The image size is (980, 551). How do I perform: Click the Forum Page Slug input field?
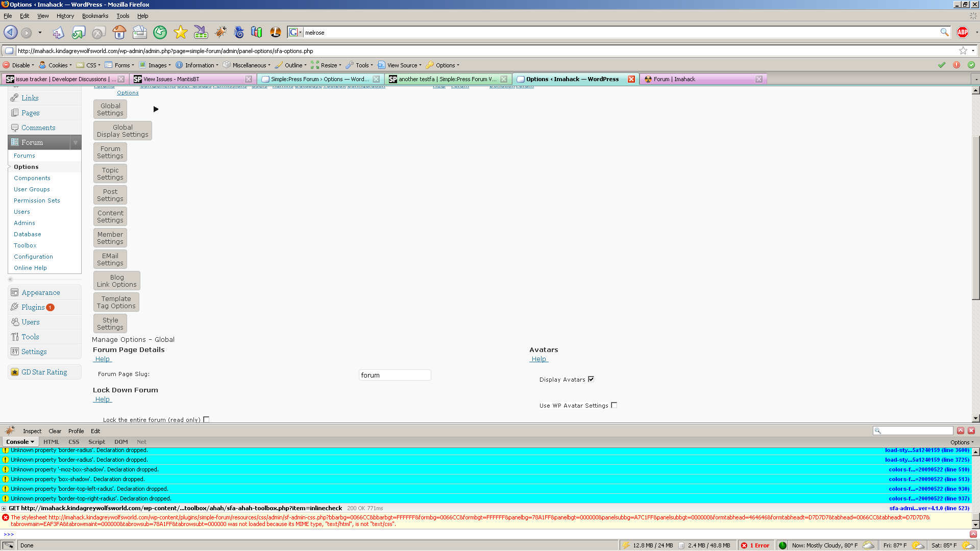point(395,375)
